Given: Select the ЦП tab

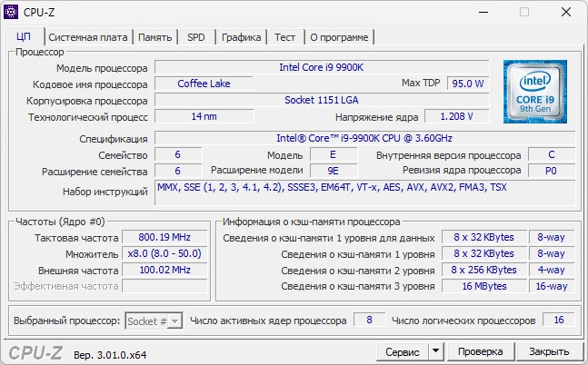Looking at the screenshot, I should tap(24, 36).
